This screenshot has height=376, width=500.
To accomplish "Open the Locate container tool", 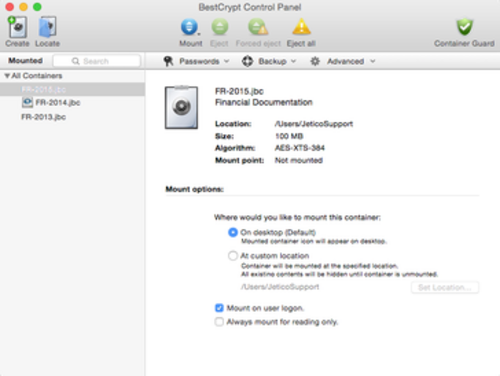I will 47,27.
